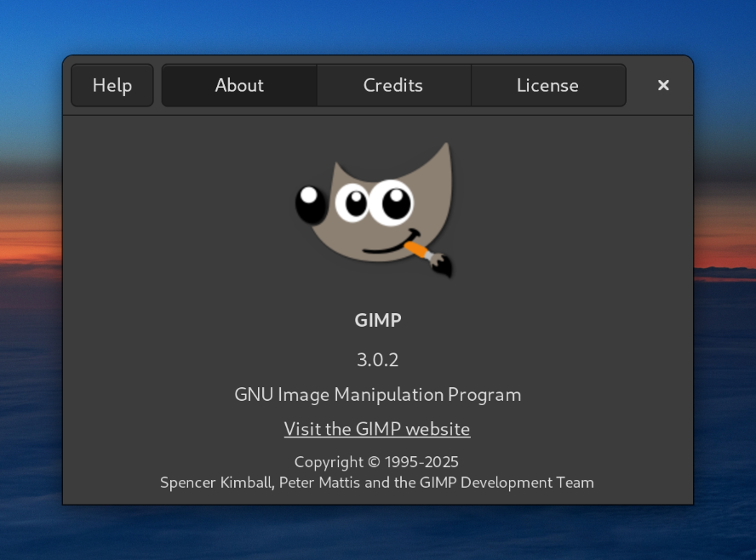Click the bold GIMP title text

pyautogui.click(x=378, y=321)
